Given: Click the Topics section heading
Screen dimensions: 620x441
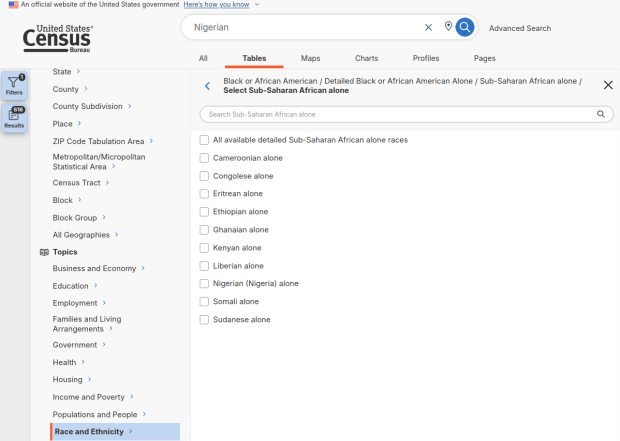Looking at the screenshot, I should click(x=65, y=252).
